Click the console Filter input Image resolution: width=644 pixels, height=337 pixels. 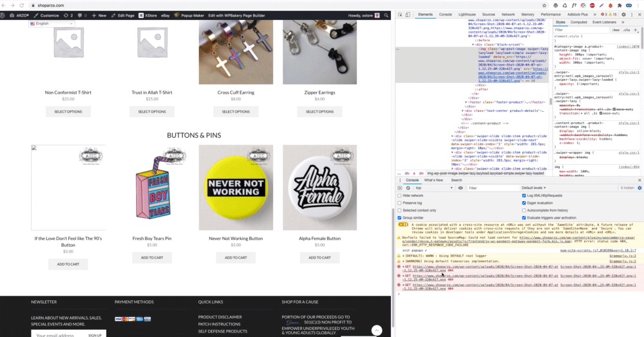[492, 188]
